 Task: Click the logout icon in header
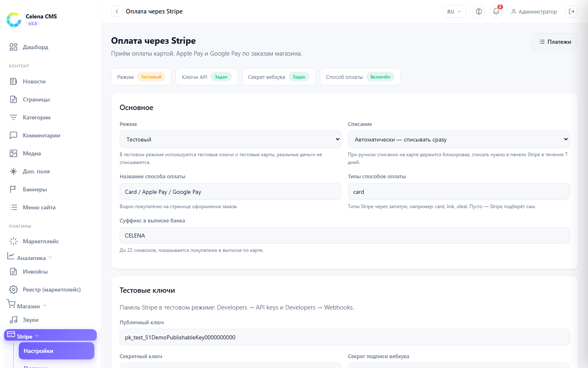pos(572,11)
